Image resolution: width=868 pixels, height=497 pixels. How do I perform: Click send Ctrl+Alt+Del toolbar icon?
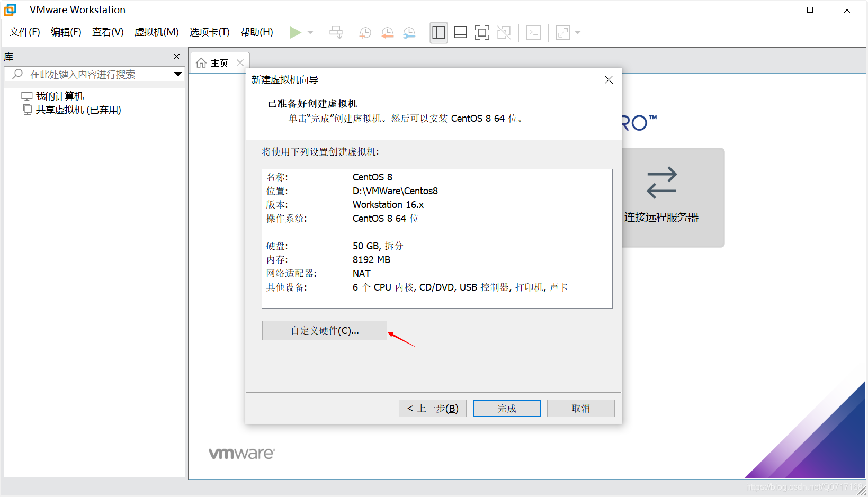[x=336, y=32]
